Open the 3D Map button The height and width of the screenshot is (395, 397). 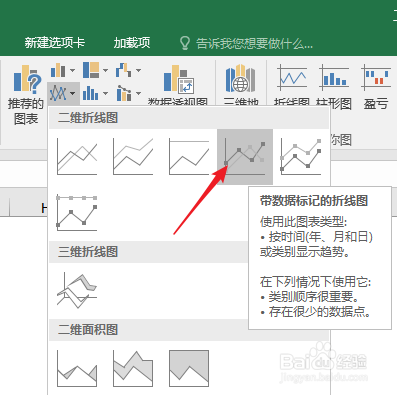click(x=241, y=84)
